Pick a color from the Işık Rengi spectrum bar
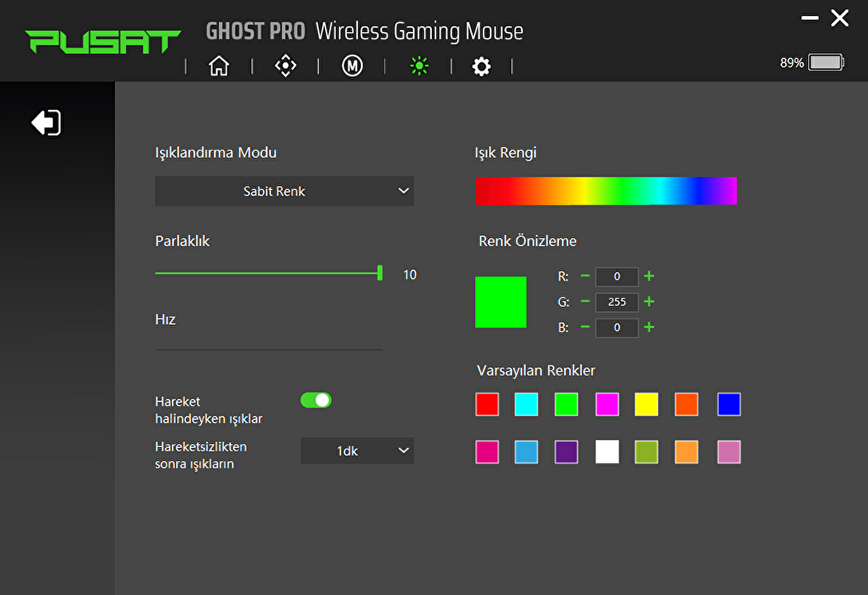This screenshot has width=868, height=595. pyautogui.click(x=606, y=191)
